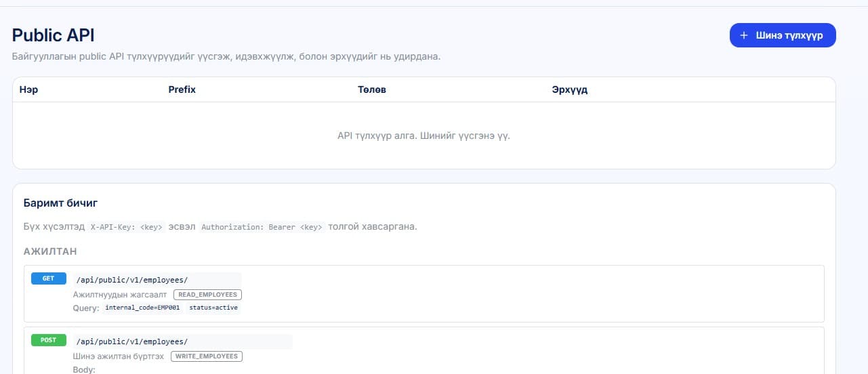This screenshot has width=868, height=374.
Task: Click the green POST method badge
Action: click(48, 340)
